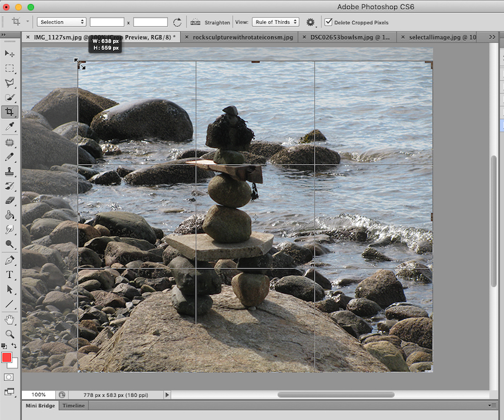Select the History Brush tool
This screenshot has height=420, width=504.
pyautogui.click(x=9, y=186)
